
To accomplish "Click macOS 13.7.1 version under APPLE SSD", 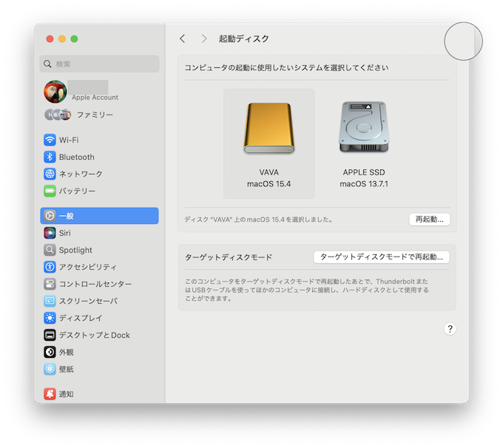I will point(364,184).
